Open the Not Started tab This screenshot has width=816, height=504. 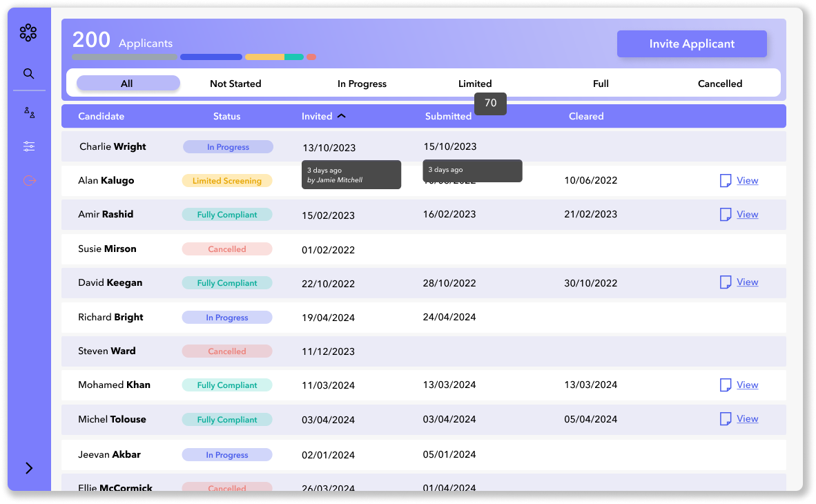pos(235,83)
